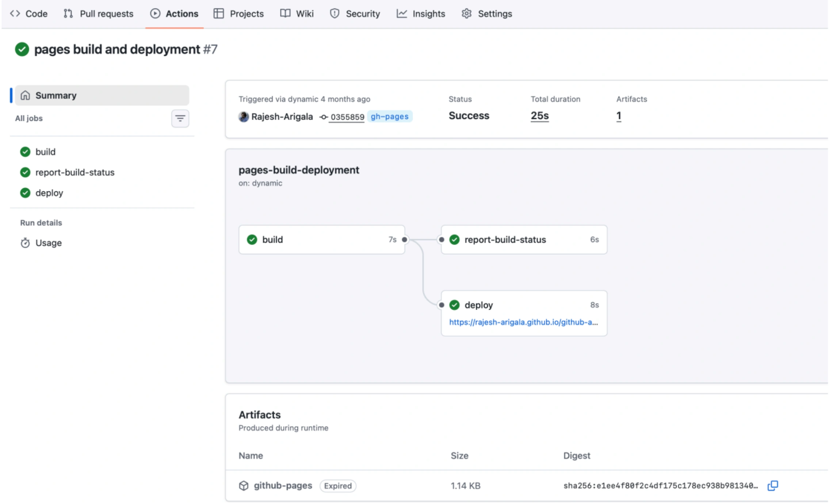Click the Size column header
829x504 pixels.
(x=459, y=456)
